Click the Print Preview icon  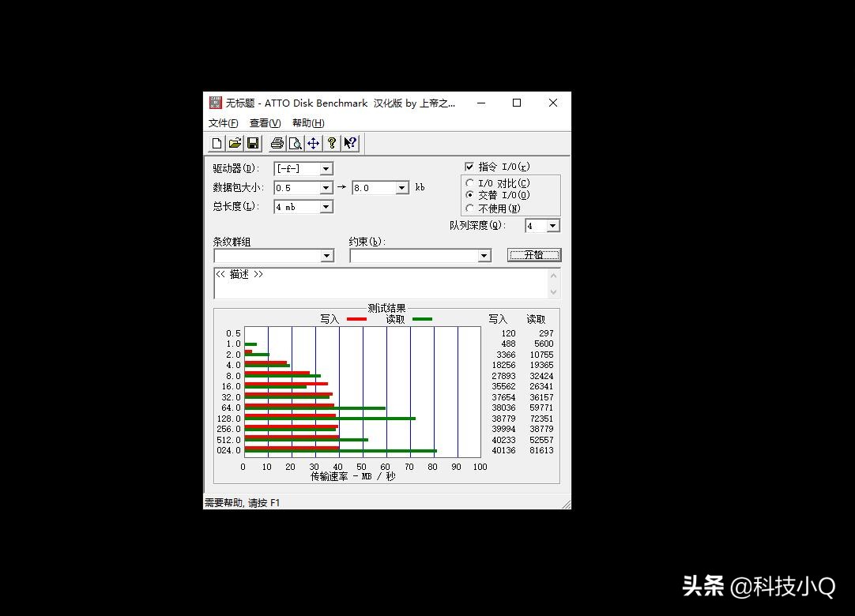(x=295, y=144)
